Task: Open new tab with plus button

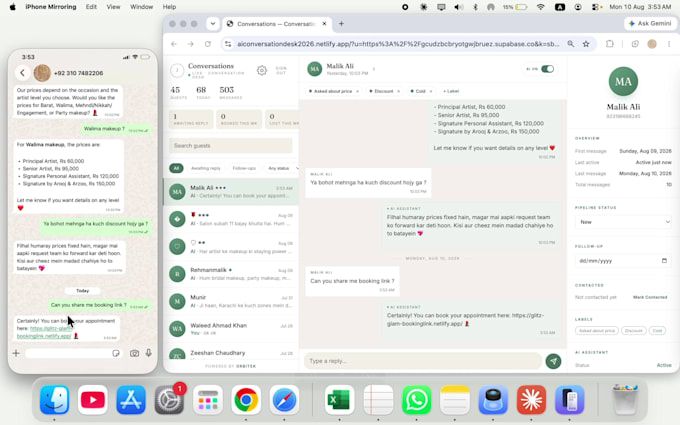Action: click(x=341, y=24)
